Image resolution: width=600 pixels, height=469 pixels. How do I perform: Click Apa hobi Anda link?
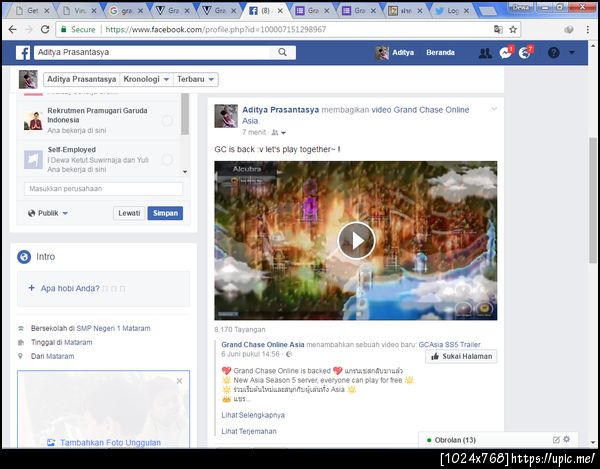[70, 288]
